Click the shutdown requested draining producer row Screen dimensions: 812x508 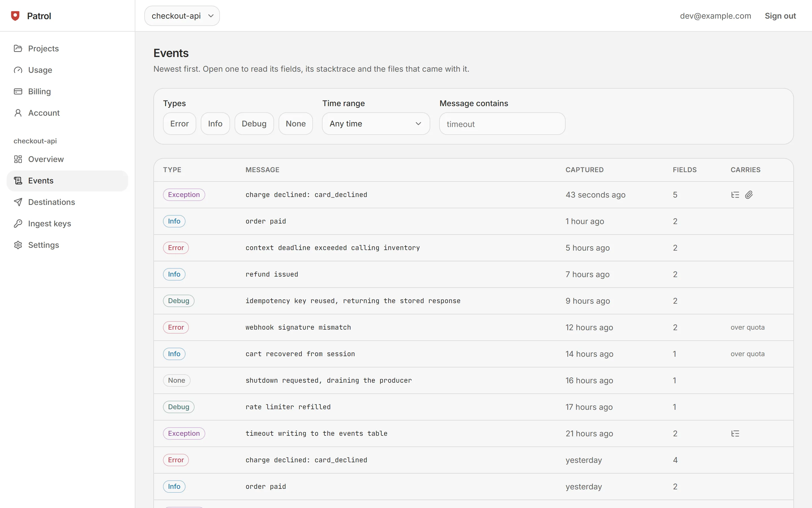point(473,381)
